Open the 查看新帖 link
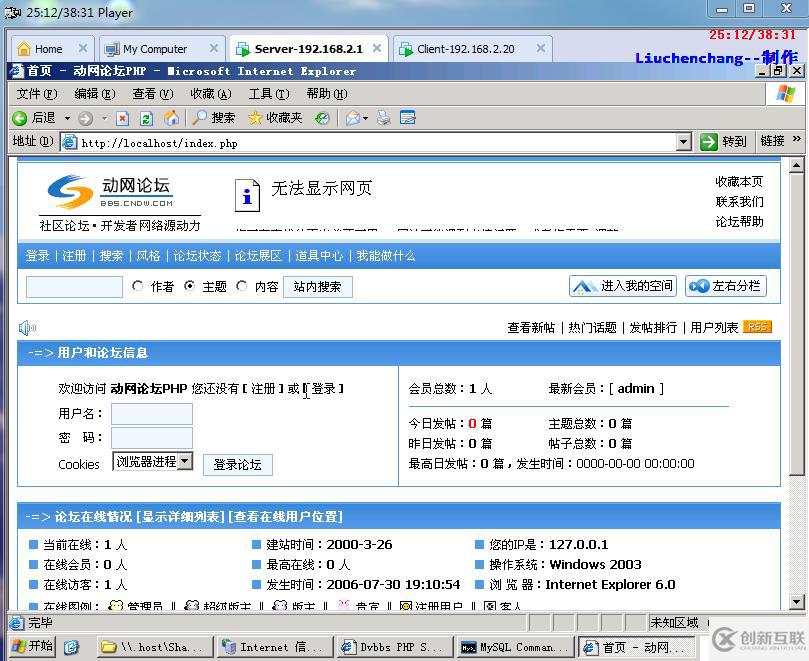Viewport: 809px width, 661px height. [531, 327]
